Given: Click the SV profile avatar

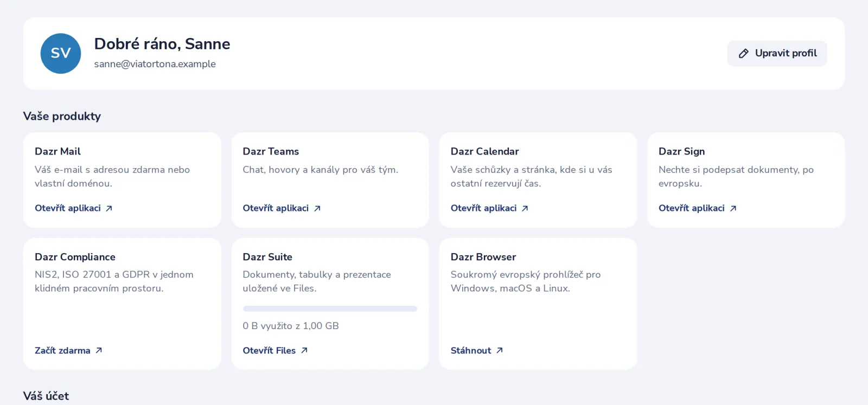Looking at the screenshot, I should [x=61, y=53].
